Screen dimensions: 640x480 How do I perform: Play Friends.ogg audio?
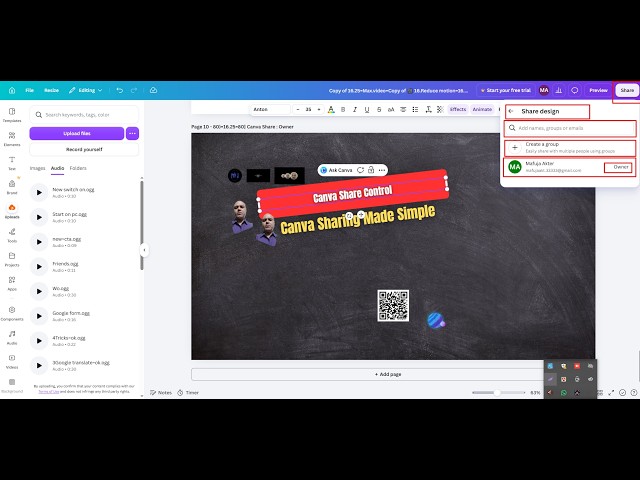click(39, 267)
